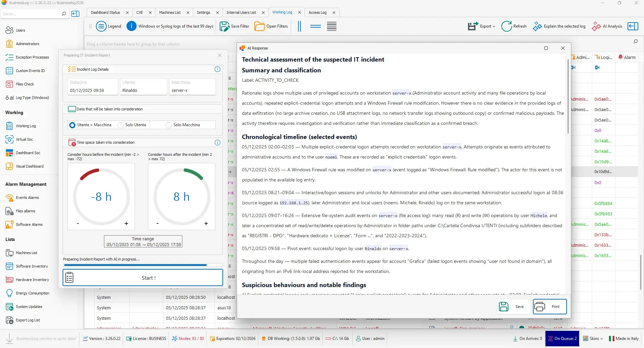Screen dimensions: 644x348
Task: Click the 8 h circular gauge
Action: tap(182, 197)
